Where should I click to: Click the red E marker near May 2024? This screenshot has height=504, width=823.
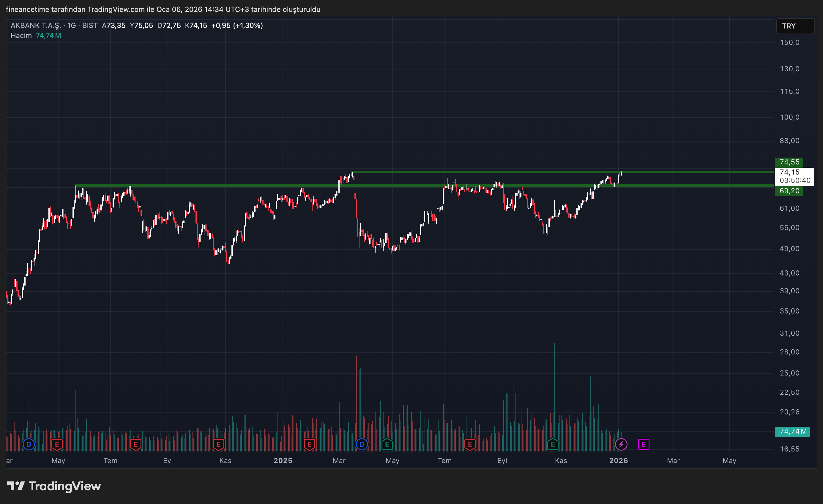coord(57,444)
